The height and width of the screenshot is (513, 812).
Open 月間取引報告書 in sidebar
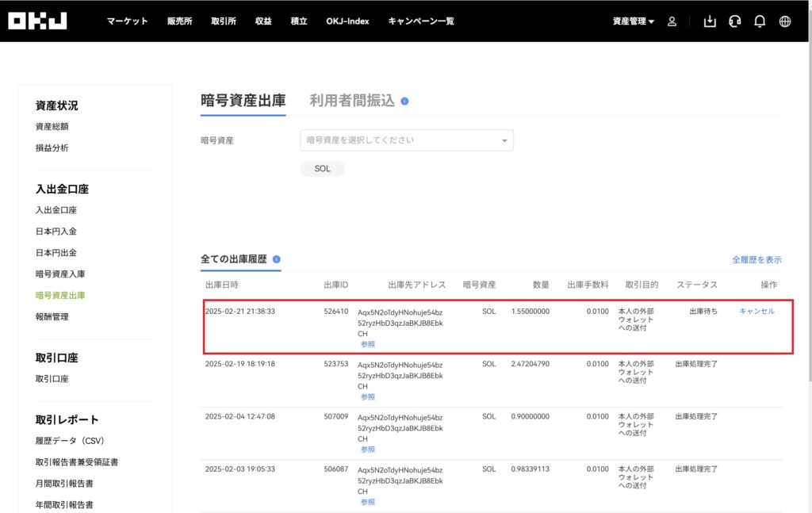click(x=64, y=484)
